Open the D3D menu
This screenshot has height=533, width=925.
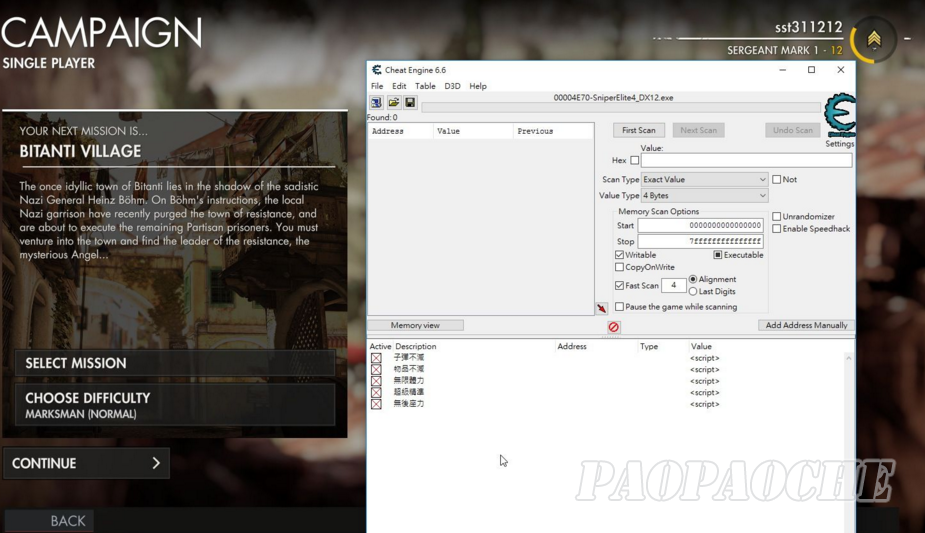(x=452, y=86)
